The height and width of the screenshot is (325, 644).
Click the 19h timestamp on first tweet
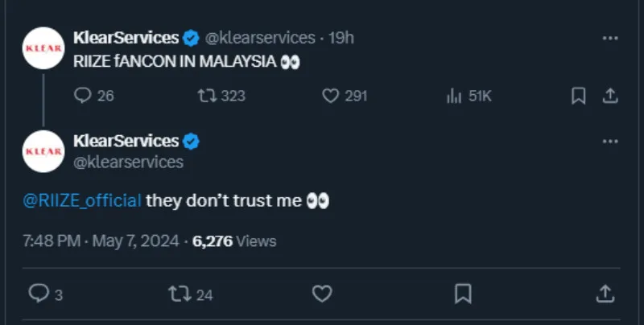coord(341,38)
